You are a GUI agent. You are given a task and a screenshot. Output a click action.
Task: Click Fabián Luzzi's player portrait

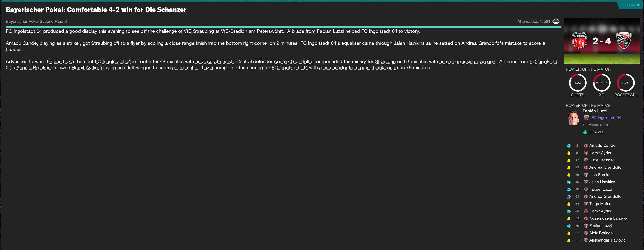coord(573,118)
